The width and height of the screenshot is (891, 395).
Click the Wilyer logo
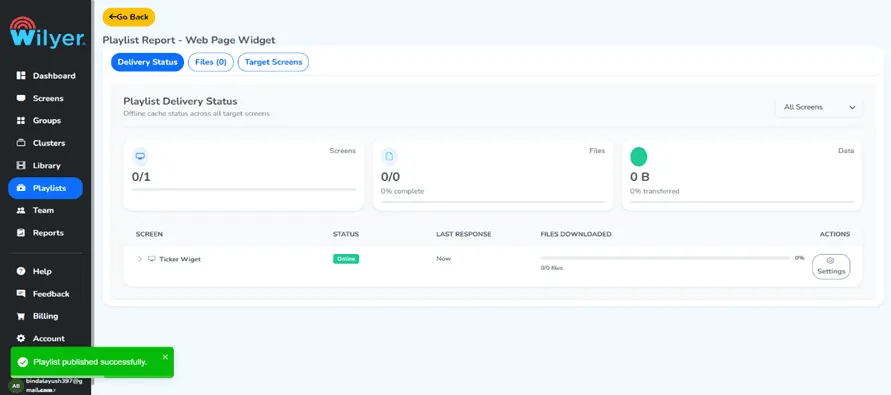[x=48, y=32]
